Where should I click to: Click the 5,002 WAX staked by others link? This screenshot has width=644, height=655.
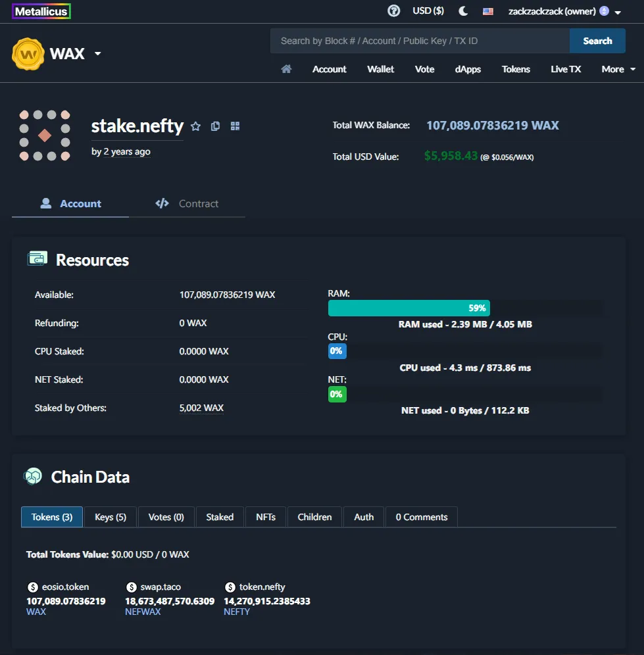point(201,408)
